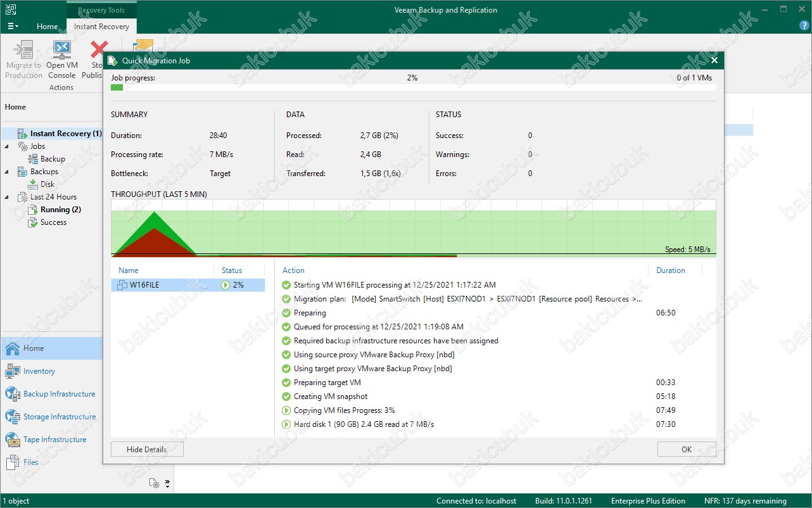Click the running icon beside Hard disk 1 row
Screen dimensions: 812x508
point(286,424)
